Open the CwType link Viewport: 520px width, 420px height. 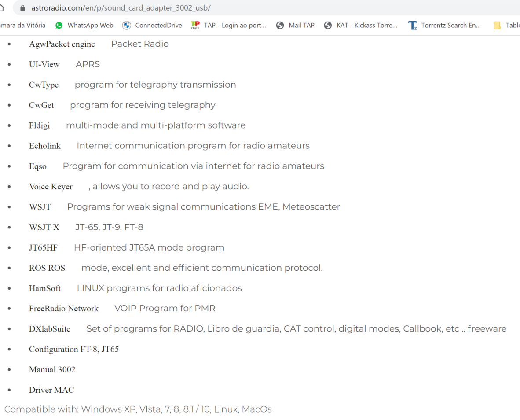44,85
